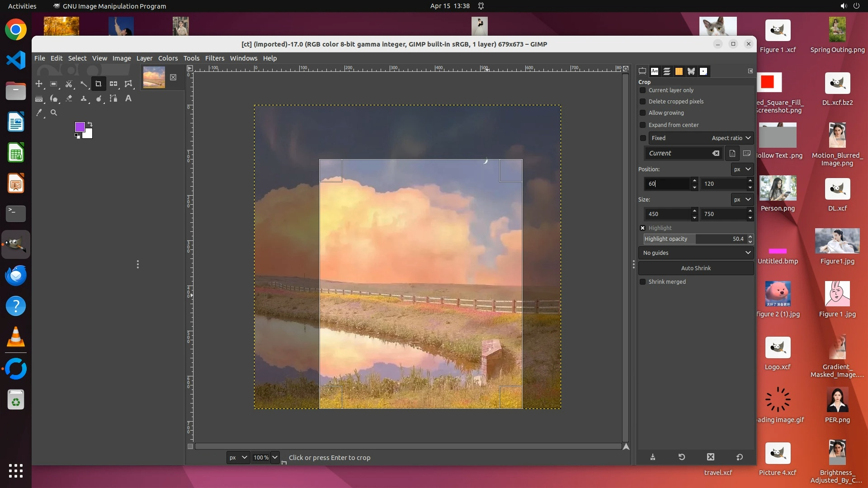
Task: Open the Filters menu
Action: pyautogui.click(x=214, y=58)
